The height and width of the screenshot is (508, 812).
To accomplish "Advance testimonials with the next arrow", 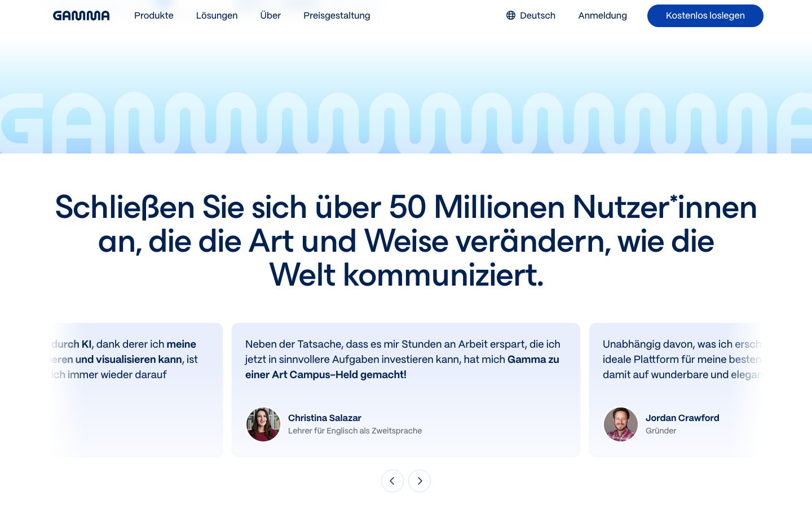I will point(420,480).
